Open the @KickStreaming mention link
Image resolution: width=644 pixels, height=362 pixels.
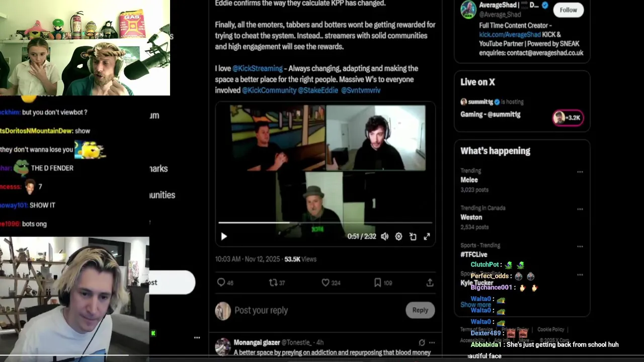[257, 68]
